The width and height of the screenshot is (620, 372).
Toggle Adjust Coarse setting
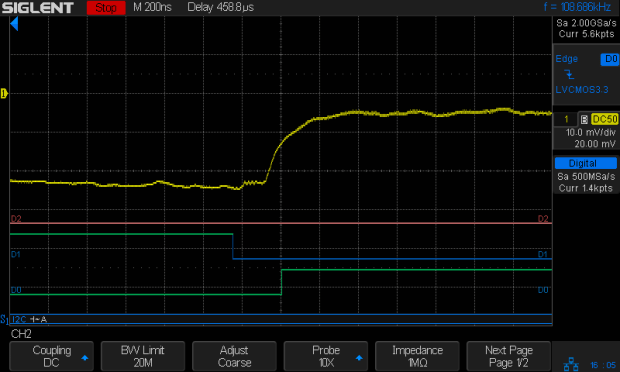pos(234,356)
